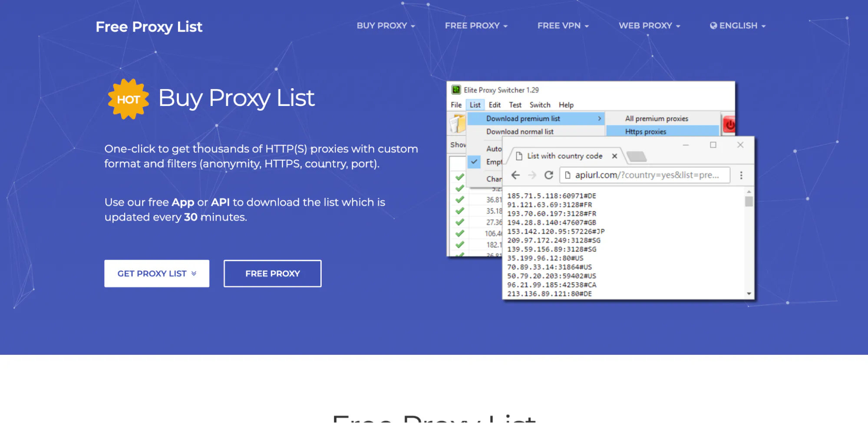The height and width of the screenshot is (423, 868).
Task: Click proxy entry 213.136.89.121:80#DE
Action: [x=549, y=294]
